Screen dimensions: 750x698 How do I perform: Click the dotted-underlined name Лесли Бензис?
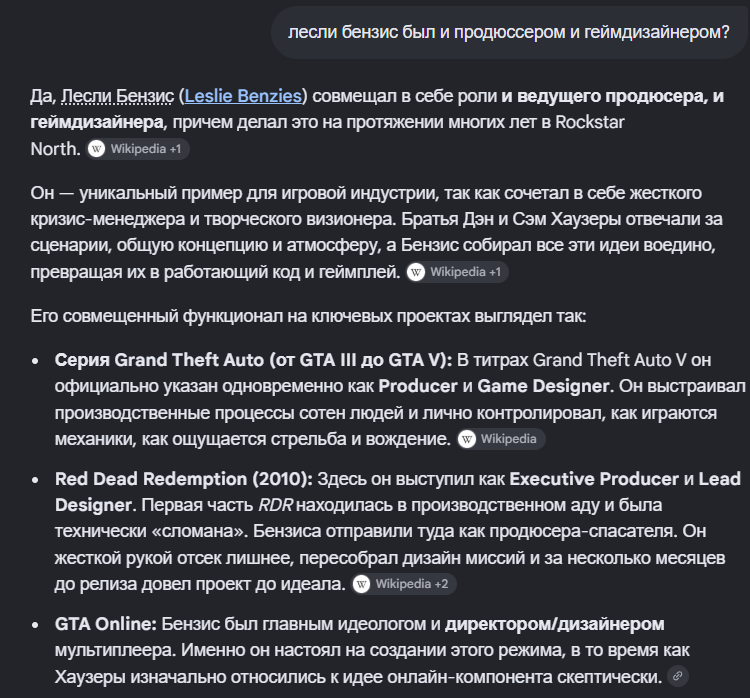coord(118,96)
